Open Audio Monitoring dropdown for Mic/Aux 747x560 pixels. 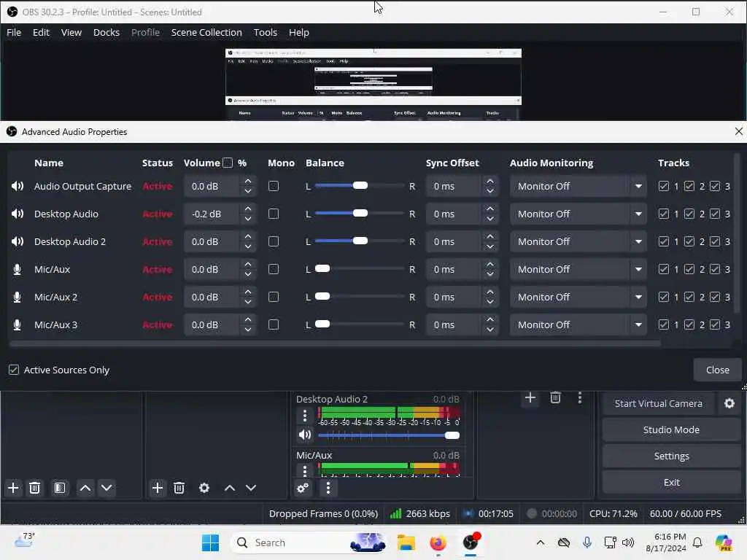[578, 270]
